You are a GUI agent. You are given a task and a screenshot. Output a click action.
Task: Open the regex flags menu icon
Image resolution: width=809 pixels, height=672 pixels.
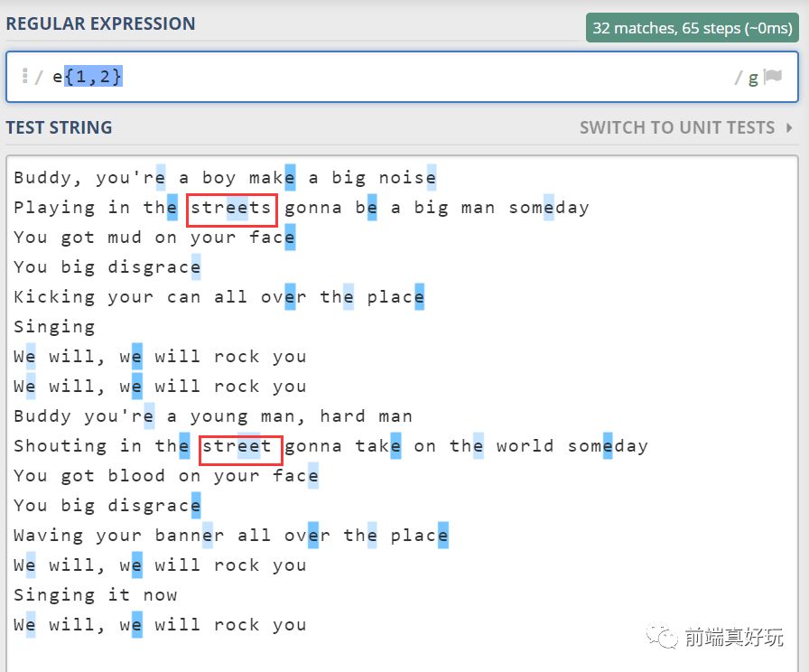tap(773, 77)
